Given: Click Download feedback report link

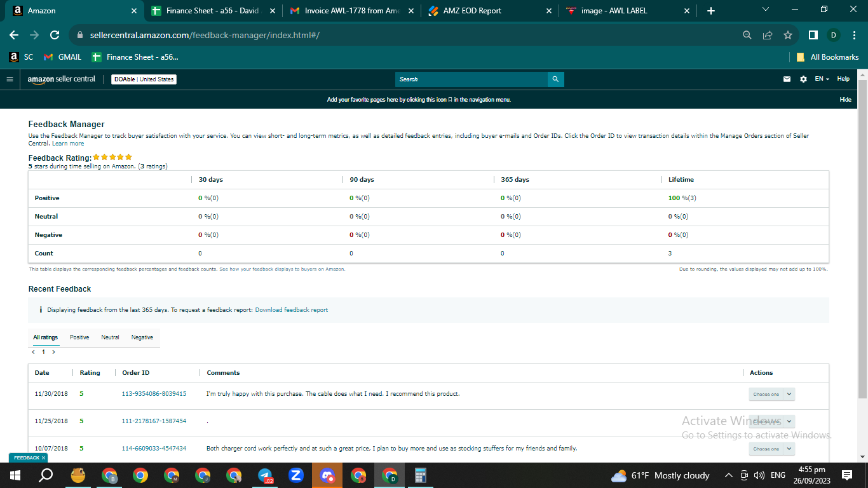Looking at the screenshot, I should pyautogui.click(x=292, y=310).
